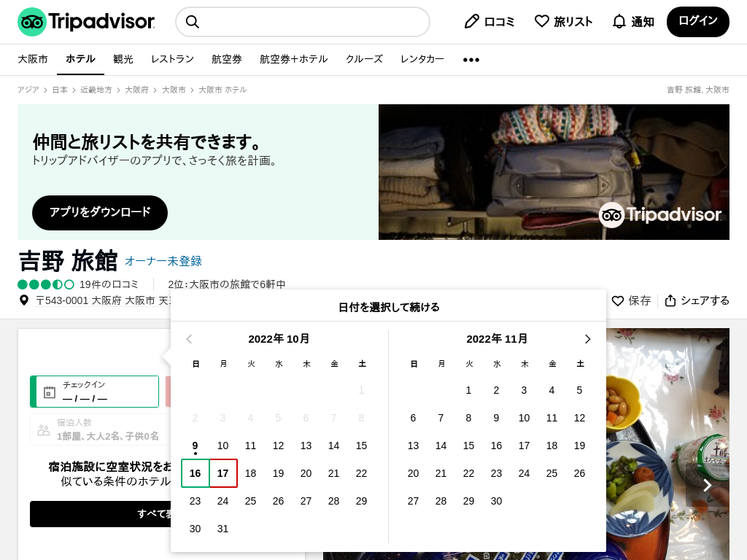Select レンタカー tab
747x560 pixels.
[422, 59]
